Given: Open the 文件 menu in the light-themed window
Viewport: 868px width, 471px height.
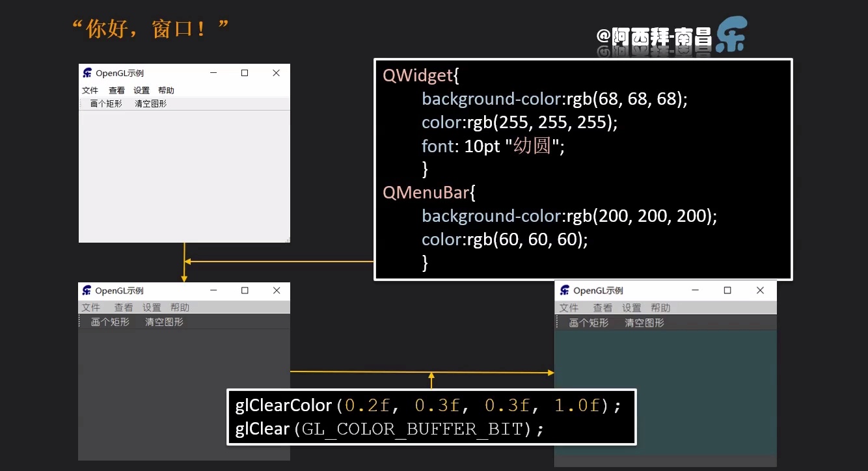Looking at the screenshot, I should point(90,90).
